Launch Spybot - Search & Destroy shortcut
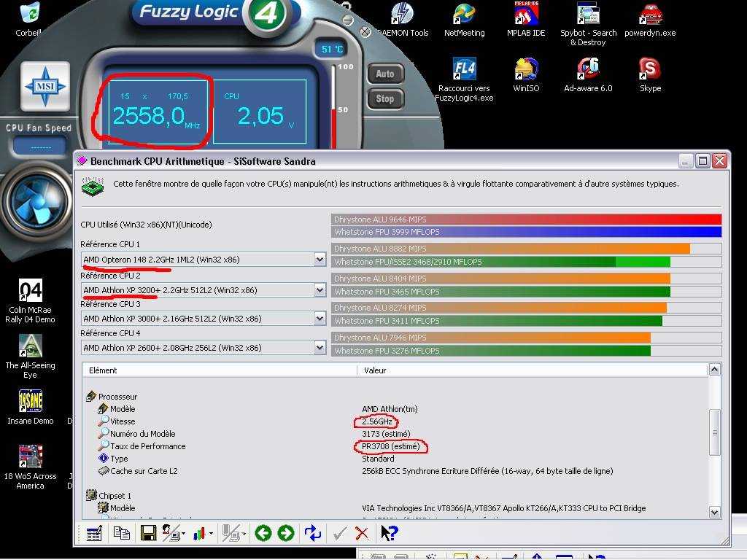This screenshot has height=560, width=747. [589, 24]
